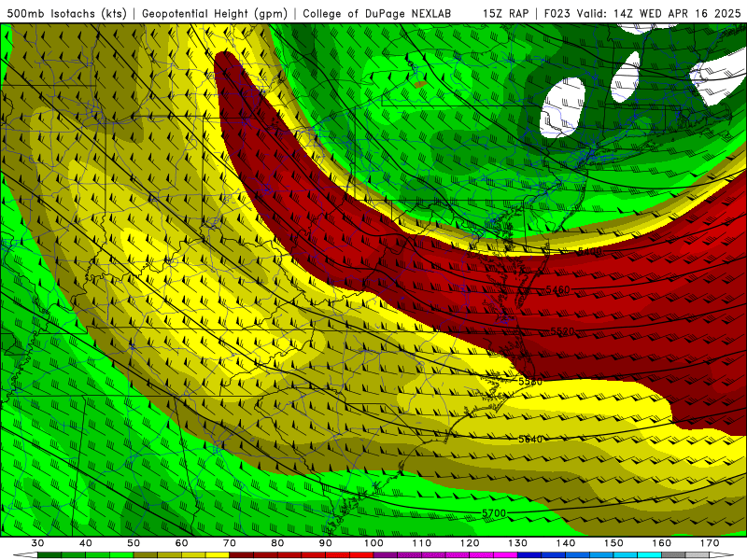Click the darkest red swatch right of the 70 tick

(242, 555)
